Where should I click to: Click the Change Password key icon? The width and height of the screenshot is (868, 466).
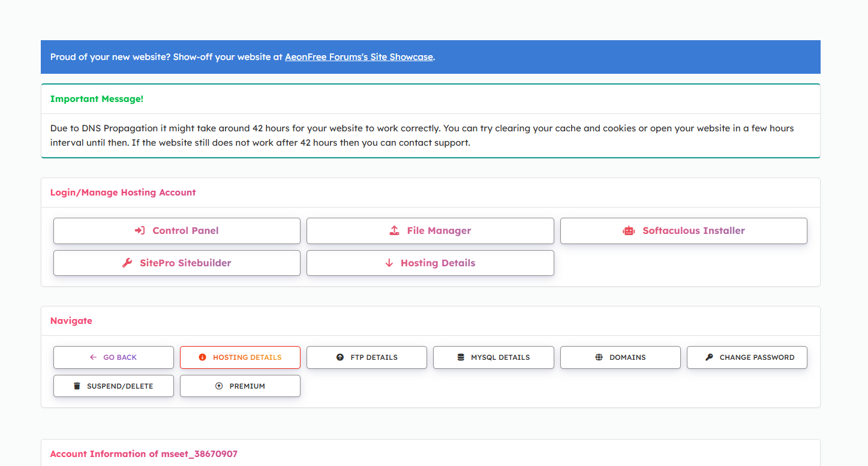point(708,357)
